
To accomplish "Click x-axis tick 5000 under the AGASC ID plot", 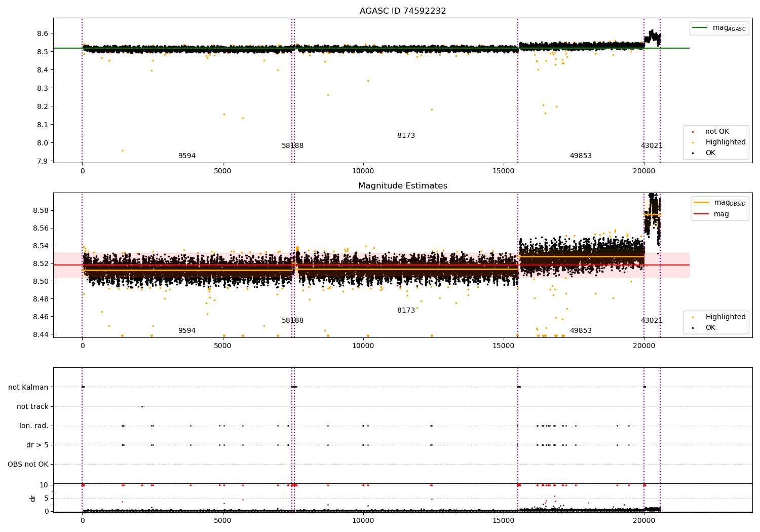I will click(x=222, y=171).
